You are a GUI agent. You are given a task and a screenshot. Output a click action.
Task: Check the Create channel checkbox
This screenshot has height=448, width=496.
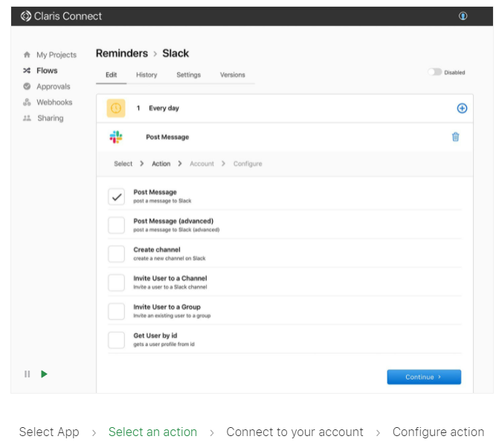click(116, 254)
